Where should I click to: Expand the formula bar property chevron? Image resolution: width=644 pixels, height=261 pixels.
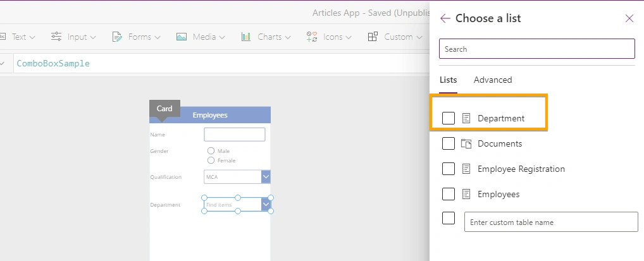click(x=3, y=64)
